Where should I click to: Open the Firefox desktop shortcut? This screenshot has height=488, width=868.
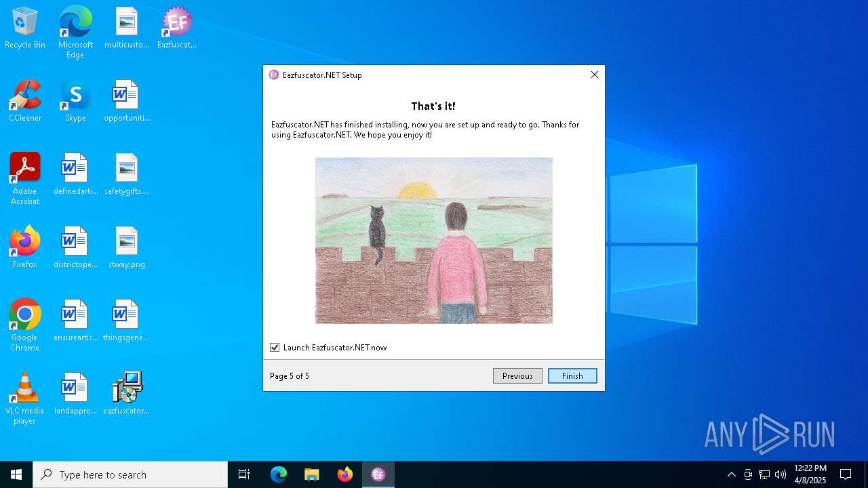tap(25, 247)
